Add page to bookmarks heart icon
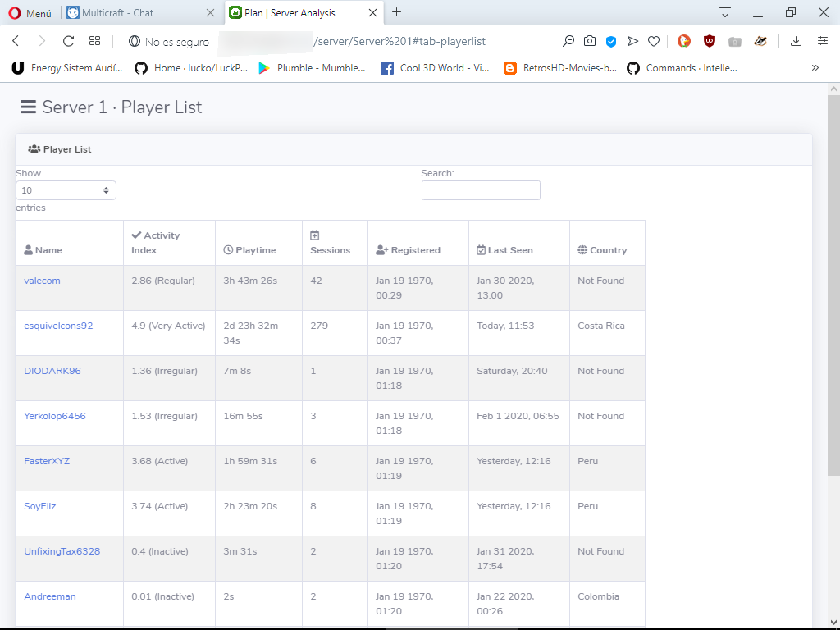This screenshot has height=630, width=840. click(654, 41)
